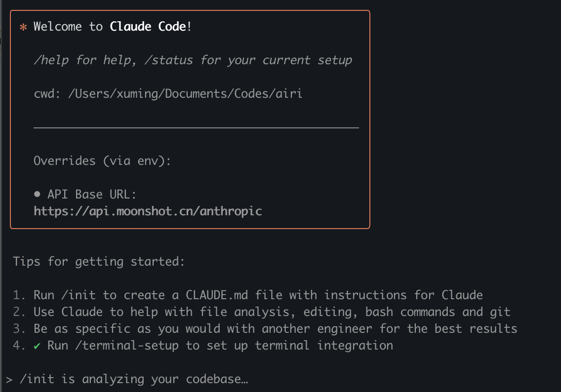Viewport: 561px width, 392px height.
Task: Click the Welcome to greeting text
Action: click(x=68, y=27)
